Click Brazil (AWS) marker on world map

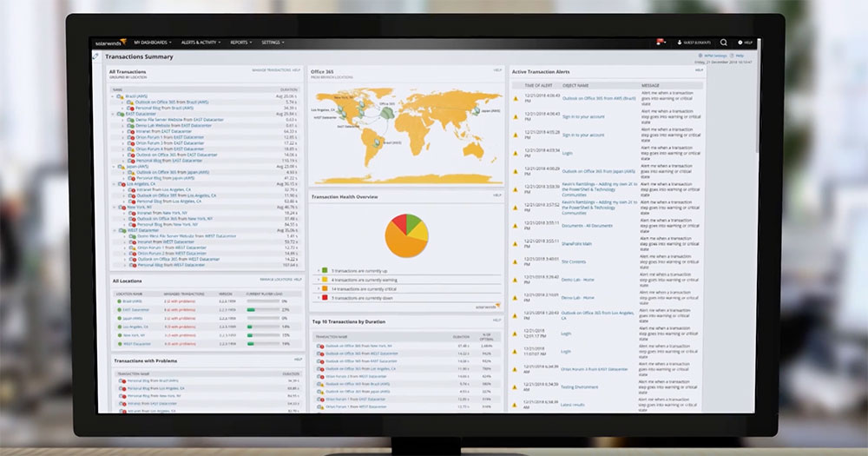click(378, 142)
